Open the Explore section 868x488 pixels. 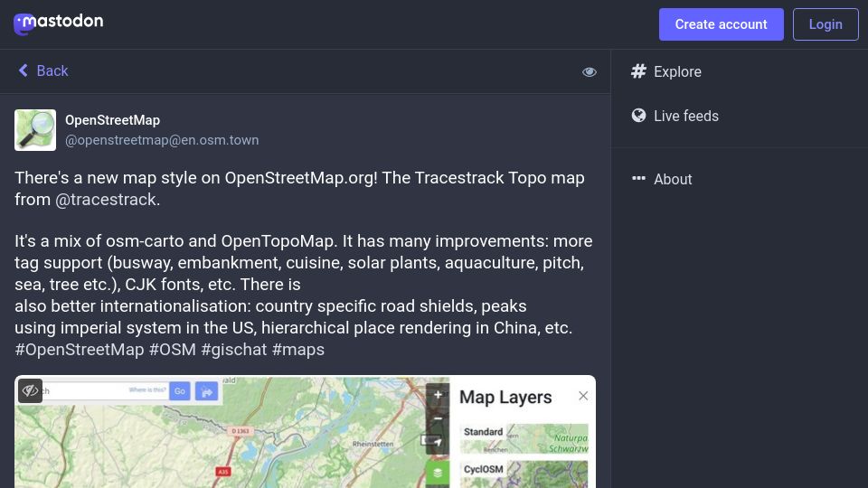[x=666, y=71]
